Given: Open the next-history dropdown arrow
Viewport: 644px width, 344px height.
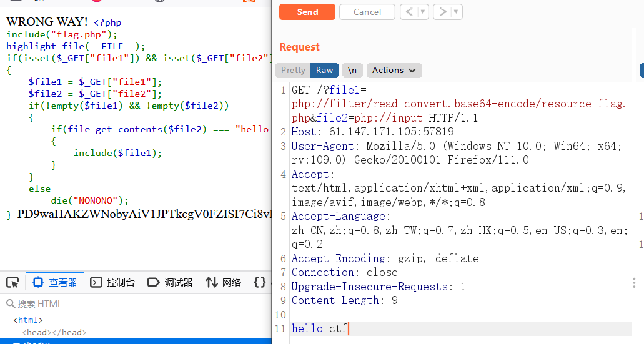Looking at the screenshot, I should (x=457, y=12).
